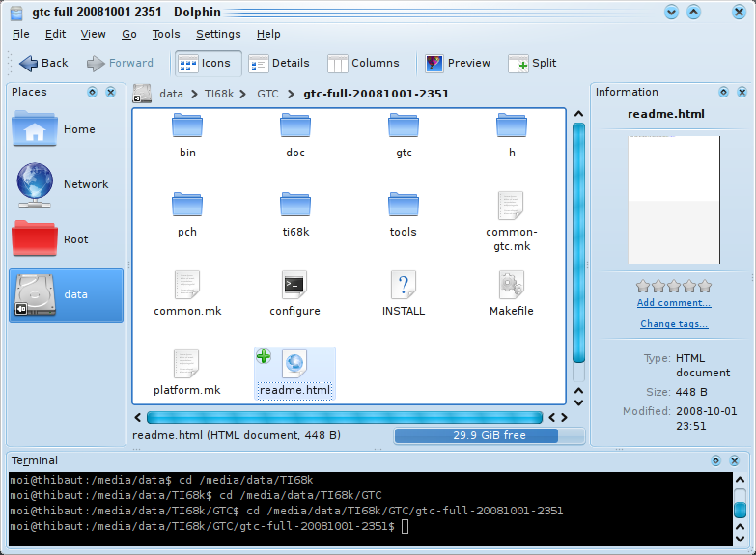Select the INSTALL file
This screenshot has width=756, height=555.
pos(404,293)
